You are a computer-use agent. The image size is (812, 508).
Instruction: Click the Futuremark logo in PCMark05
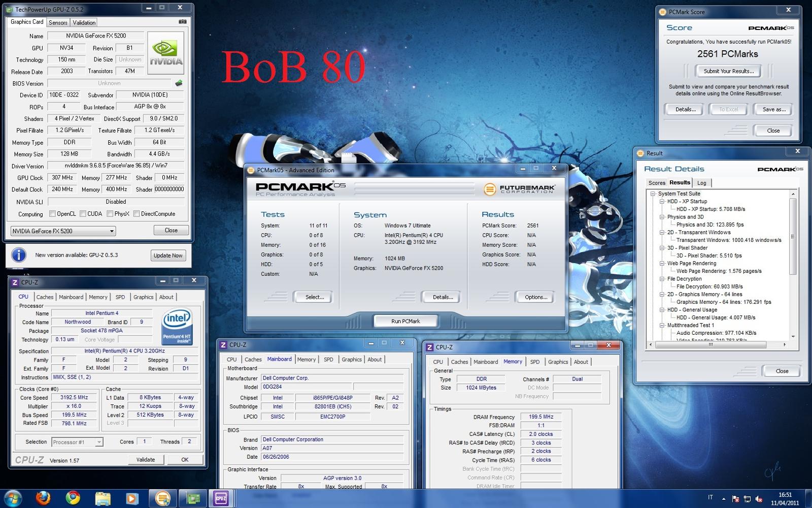click(x=519, y=189)
